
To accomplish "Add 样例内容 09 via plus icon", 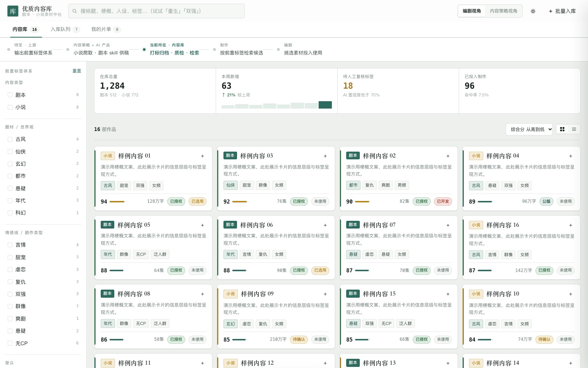I will coord(325,294).
